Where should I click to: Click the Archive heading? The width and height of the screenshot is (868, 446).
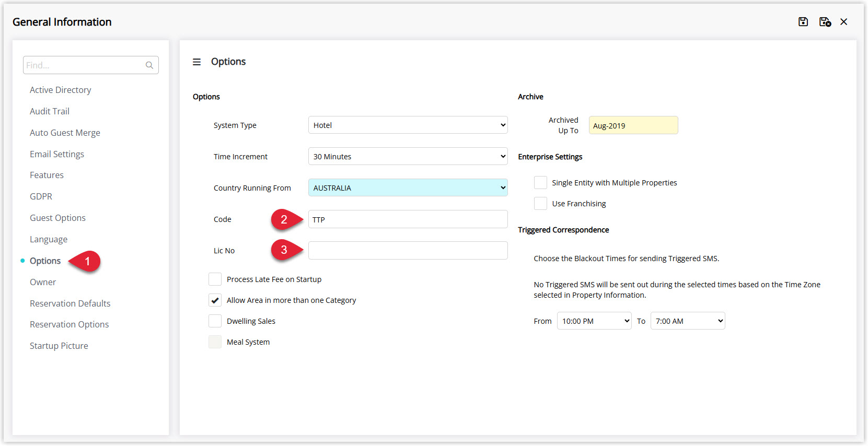[530, 97]
